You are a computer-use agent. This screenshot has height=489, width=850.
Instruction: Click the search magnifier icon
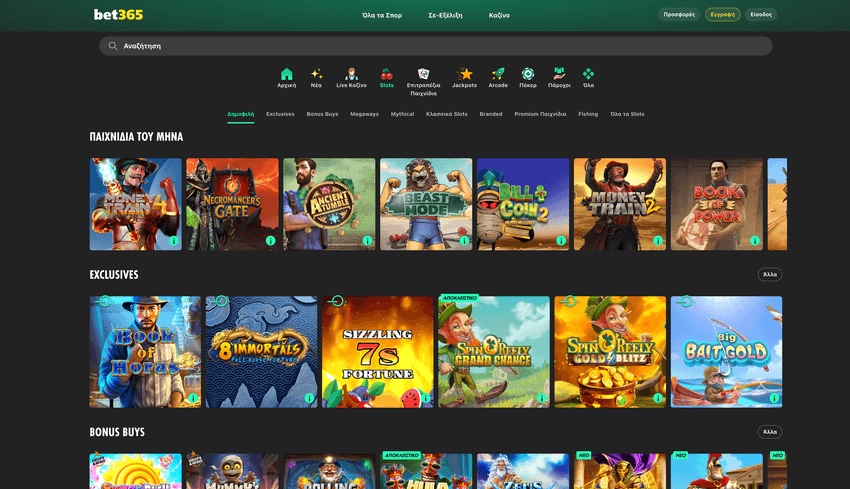click(x=113, y=46)
